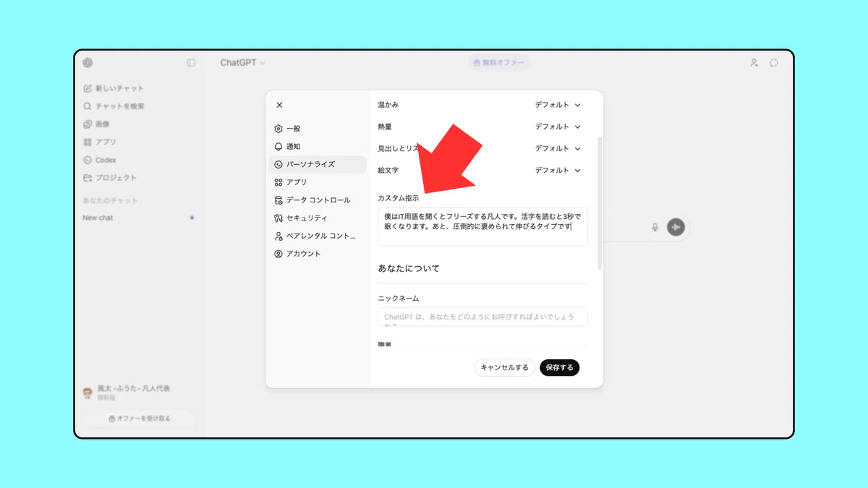The image size is (868, 488).
Task: Select パーソナライズ in settings menu
Action: 317,164
